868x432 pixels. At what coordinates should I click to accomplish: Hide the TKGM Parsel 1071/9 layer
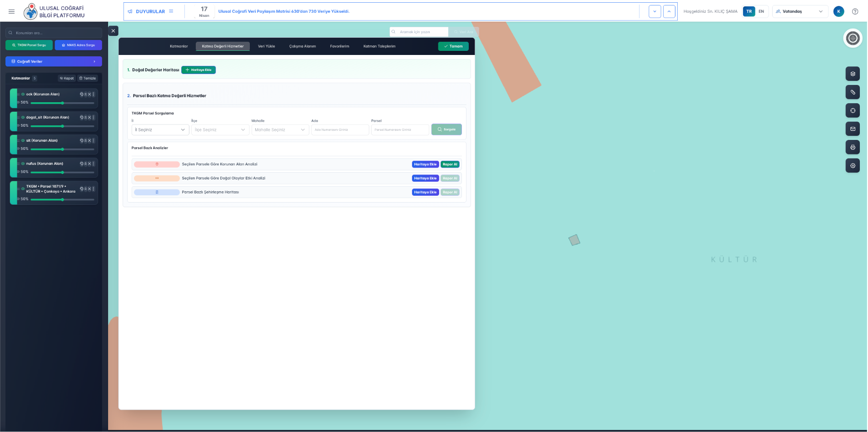[x=23, y=189]
